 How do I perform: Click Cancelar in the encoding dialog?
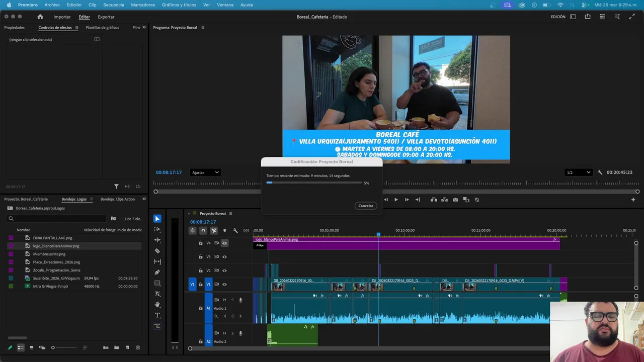tap(366, 206)
